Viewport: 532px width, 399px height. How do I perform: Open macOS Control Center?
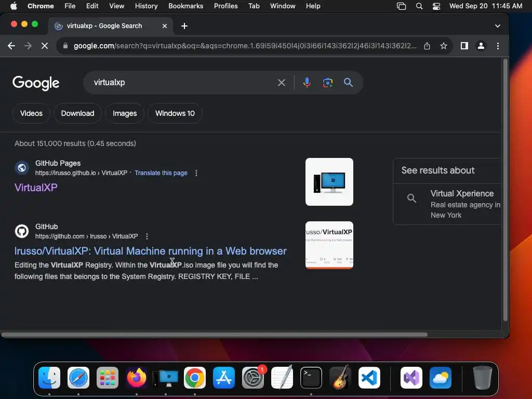436,6
